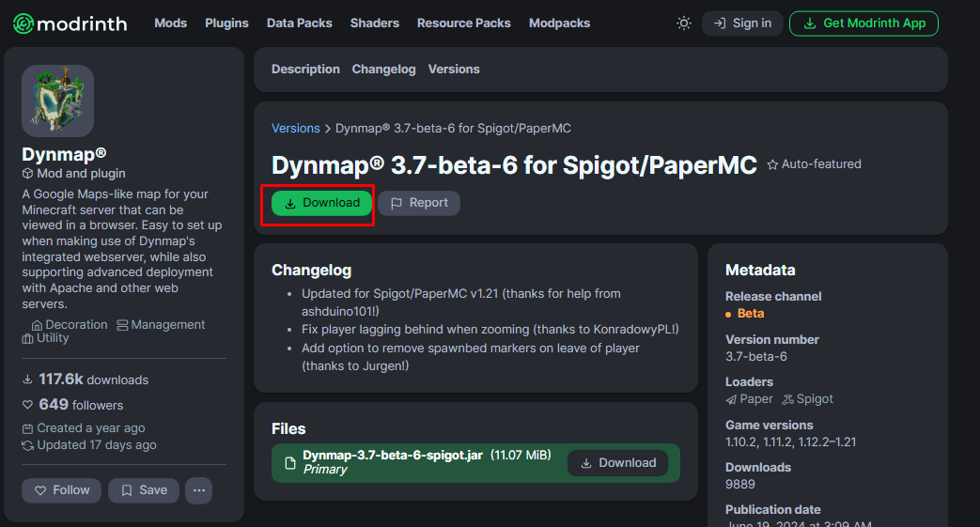Click the green Download button
This screenshot has height=527, width=980.
tap(322, 203)
